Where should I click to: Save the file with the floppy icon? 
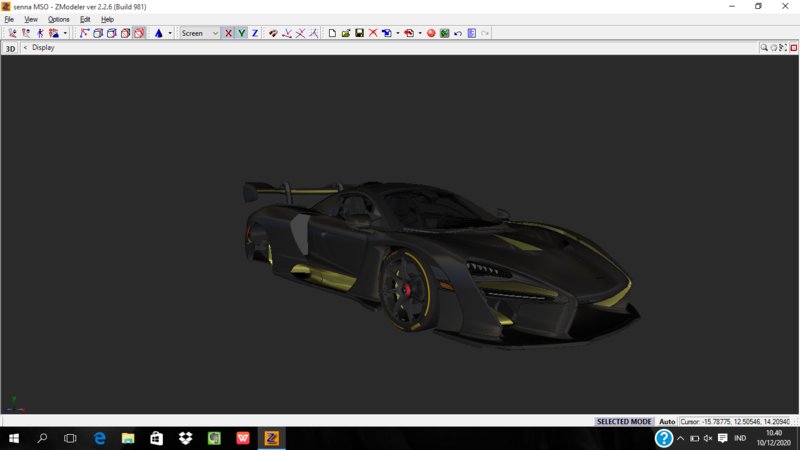pos(360,33)
